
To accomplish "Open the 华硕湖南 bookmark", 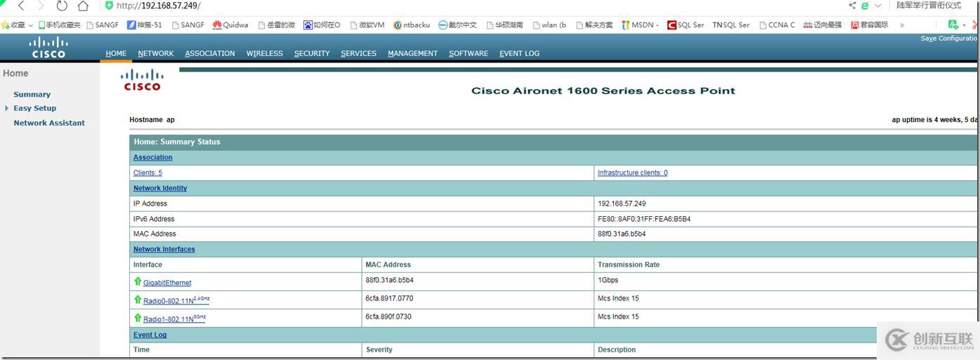I will [504, 25].
